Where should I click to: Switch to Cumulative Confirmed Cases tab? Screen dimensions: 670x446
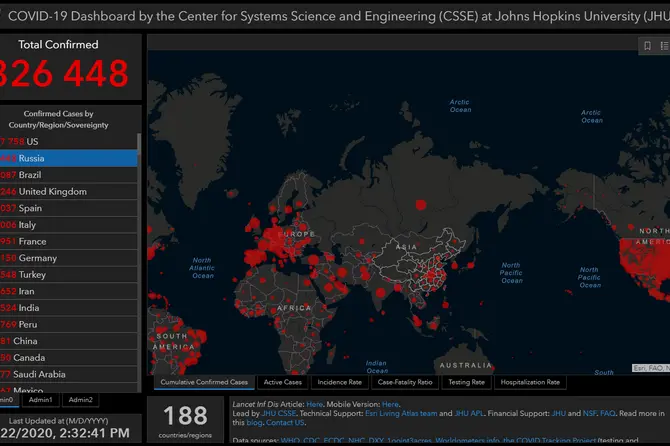point(205,382)
